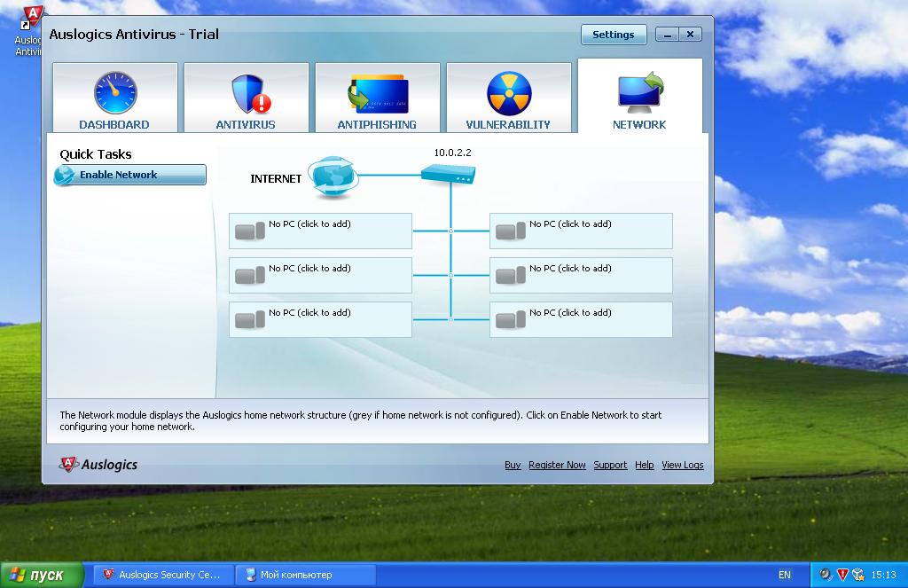908x588 pixels.
Task: Click the Start (пуск) button
Action: (41, 575)
